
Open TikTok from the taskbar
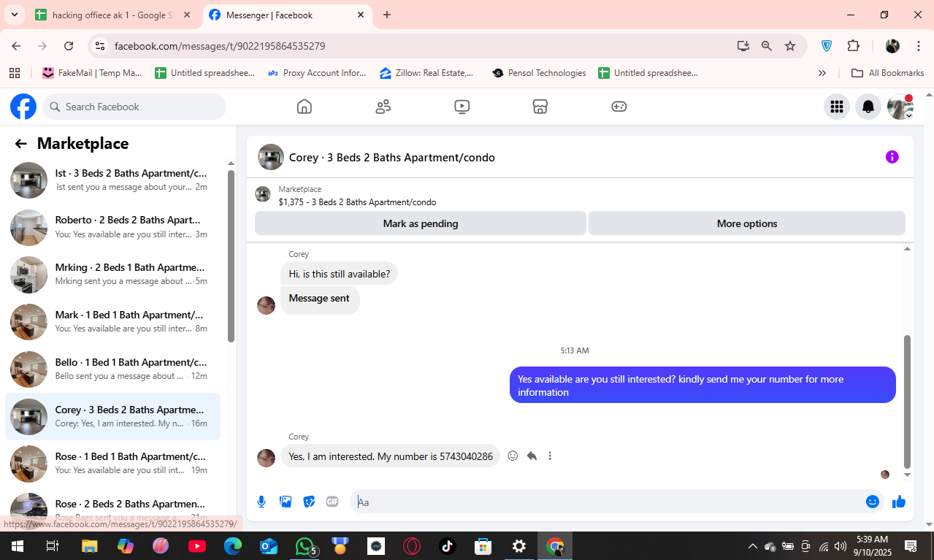click(x=448, y=546)
